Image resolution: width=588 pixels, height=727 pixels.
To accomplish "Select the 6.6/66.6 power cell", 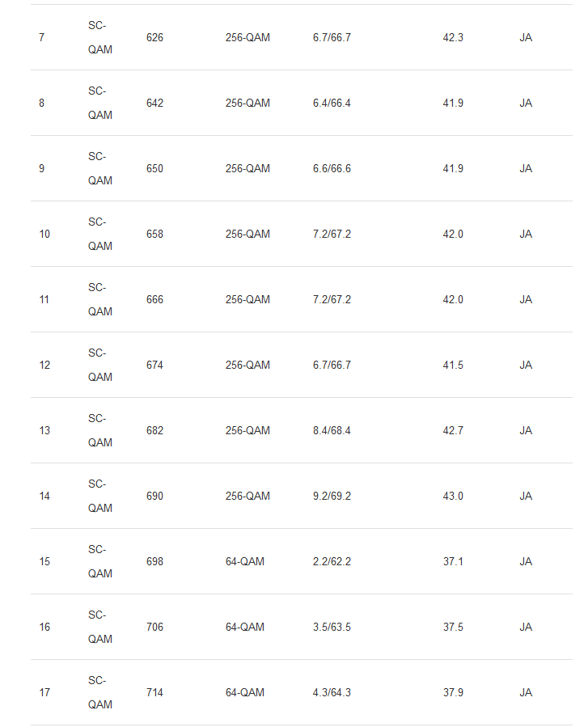I will point(332,169).
